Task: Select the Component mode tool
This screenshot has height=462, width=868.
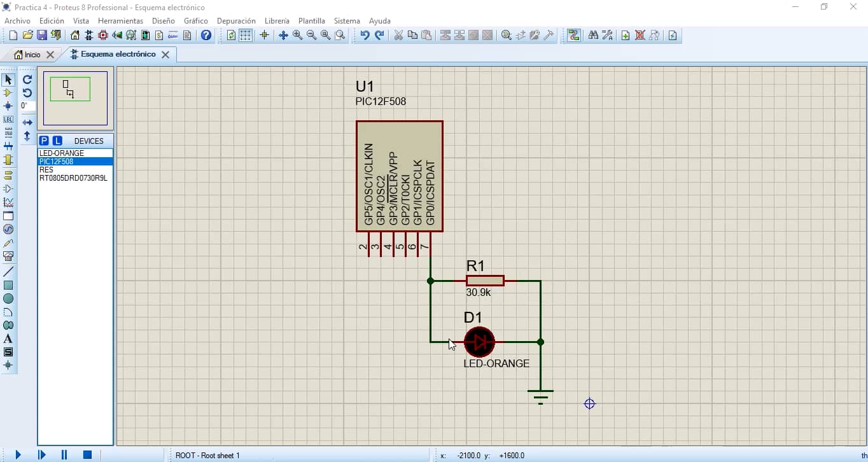Action: [x=8, y=93]
